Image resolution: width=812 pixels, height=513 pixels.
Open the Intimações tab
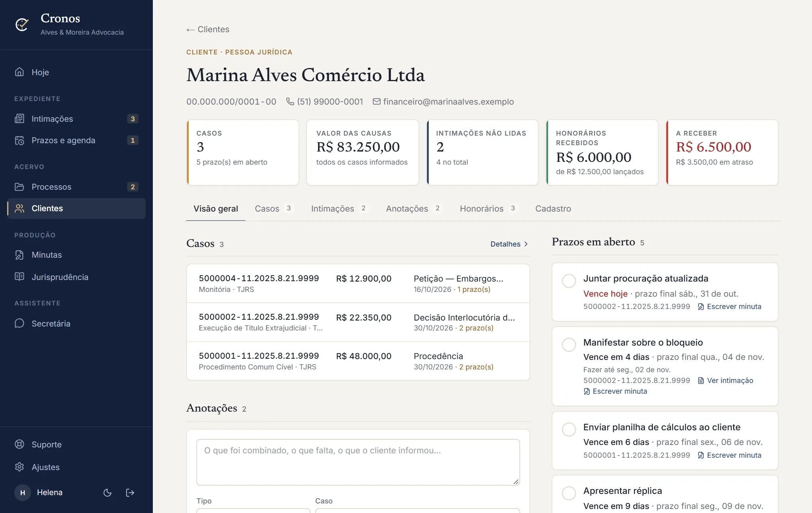tap(339, 209)
